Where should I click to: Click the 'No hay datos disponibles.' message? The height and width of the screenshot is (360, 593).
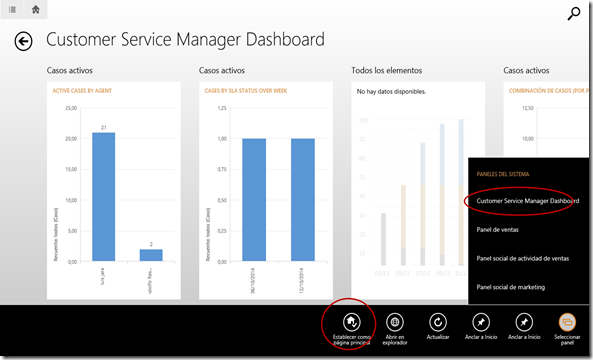click(x=391, y=92)
